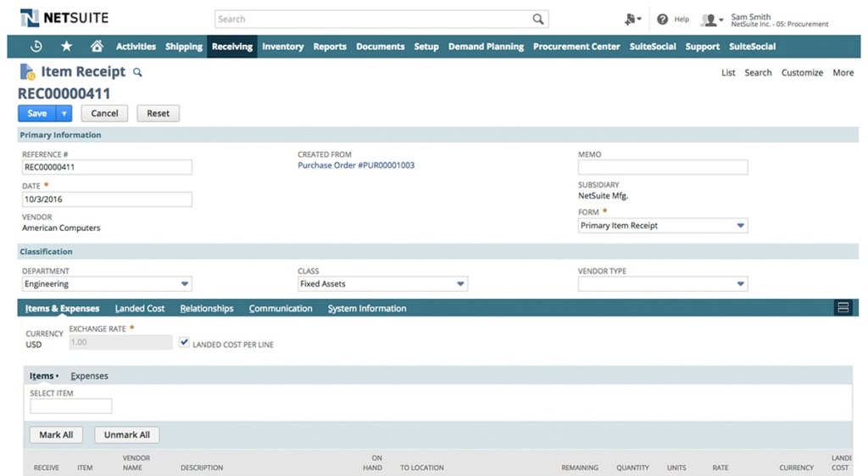Open the Shipping menu
Image resolution: width=868 pixels, height=476 pixels.
coord(184,47)
